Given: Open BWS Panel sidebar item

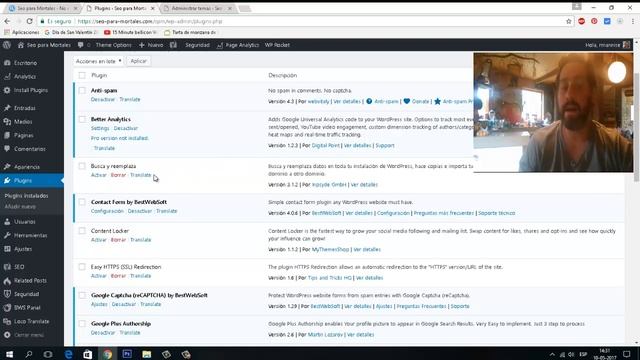Looking at the screenshot, I should [27, 308].
